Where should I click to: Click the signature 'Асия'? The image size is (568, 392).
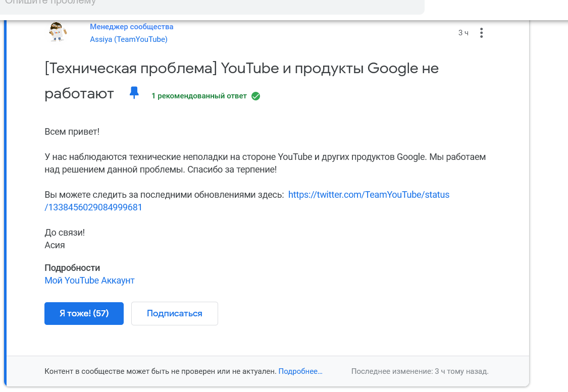point(55,245)
